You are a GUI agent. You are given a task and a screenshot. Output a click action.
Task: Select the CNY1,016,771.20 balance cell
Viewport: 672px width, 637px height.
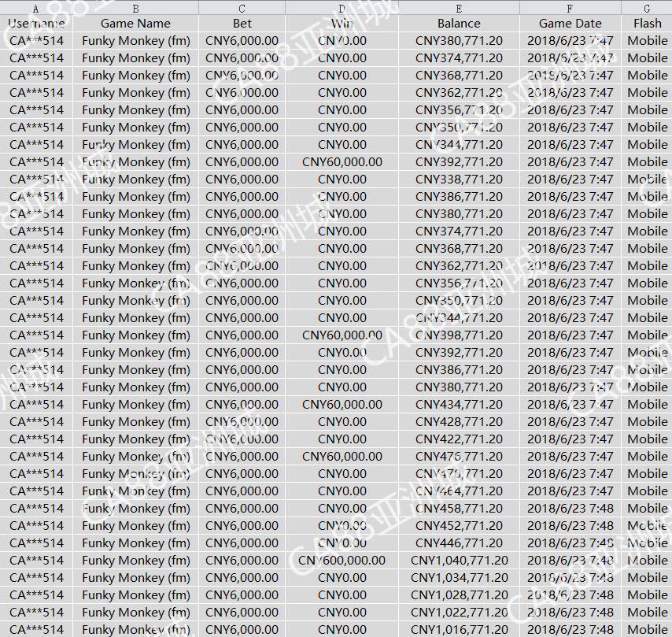click(x=459, y=629)
